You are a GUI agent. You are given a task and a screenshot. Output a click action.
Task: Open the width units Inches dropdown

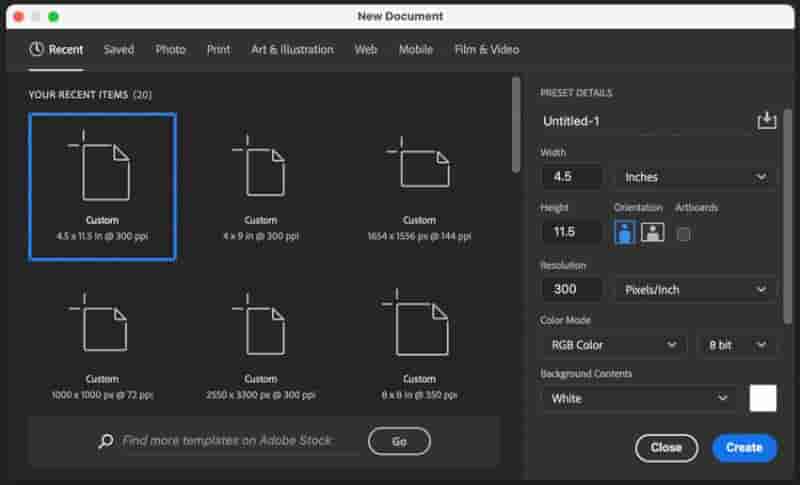[x=695, y=177]
